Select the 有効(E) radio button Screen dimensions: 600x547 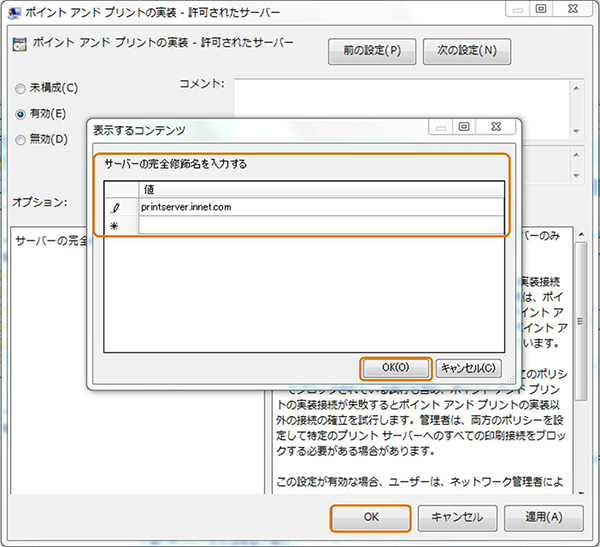coord(21,114)
